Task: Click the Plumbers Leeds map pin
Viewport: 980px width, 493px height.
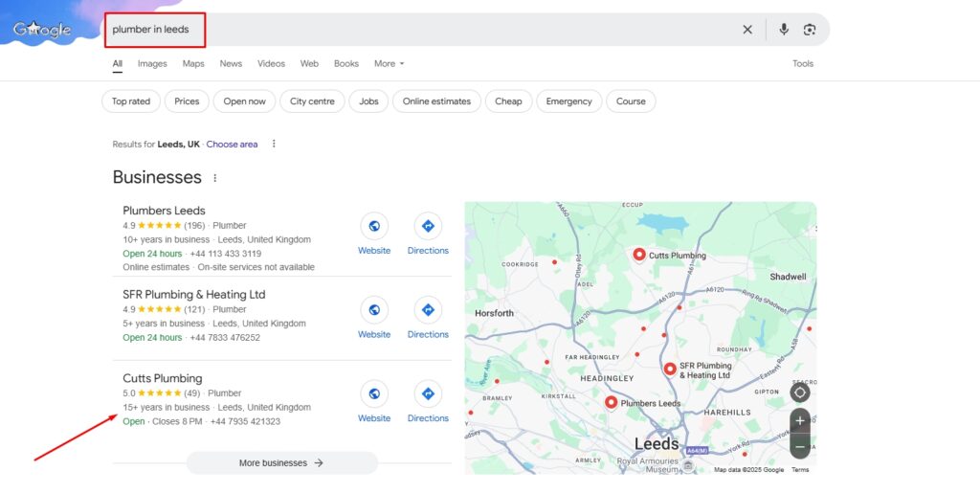Action: pyautogui.click(x=612, y=403)
